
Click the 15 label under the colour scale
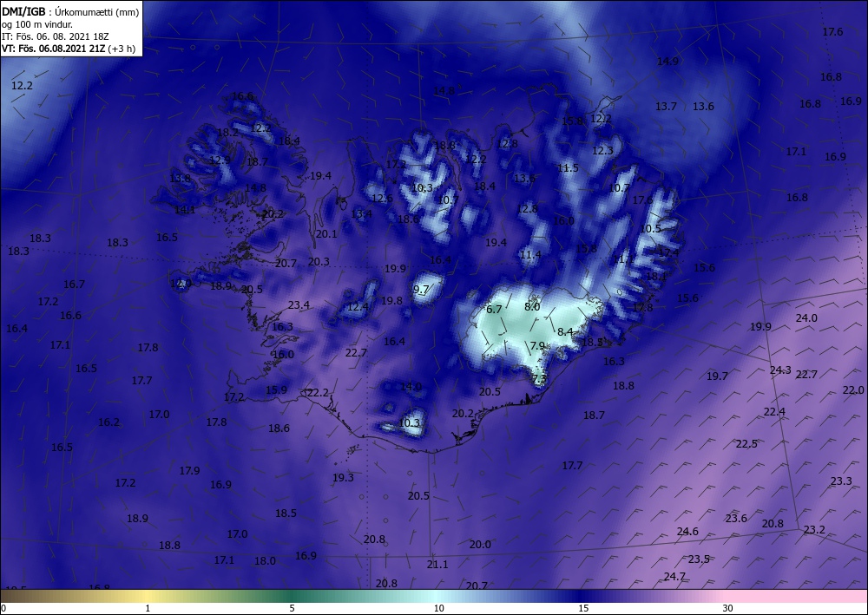(x=583, y=608)
